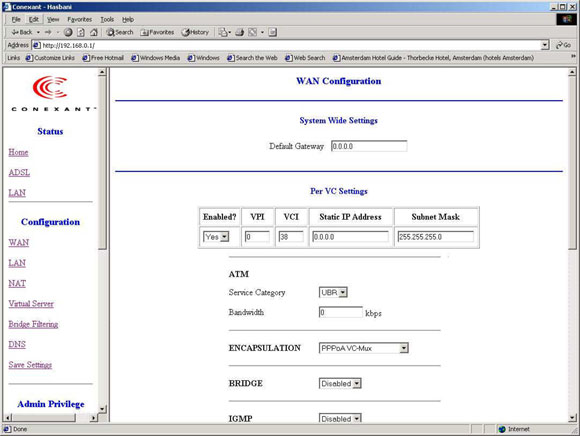Click the Free Hotmail bookmark

(x=103, y=58)
